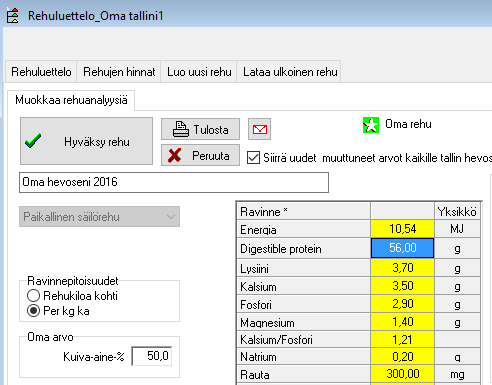Select the Muokkaa rehuanalyysiä tab
This screenshot has height=385, width=492.
click(x=71, y=100)
